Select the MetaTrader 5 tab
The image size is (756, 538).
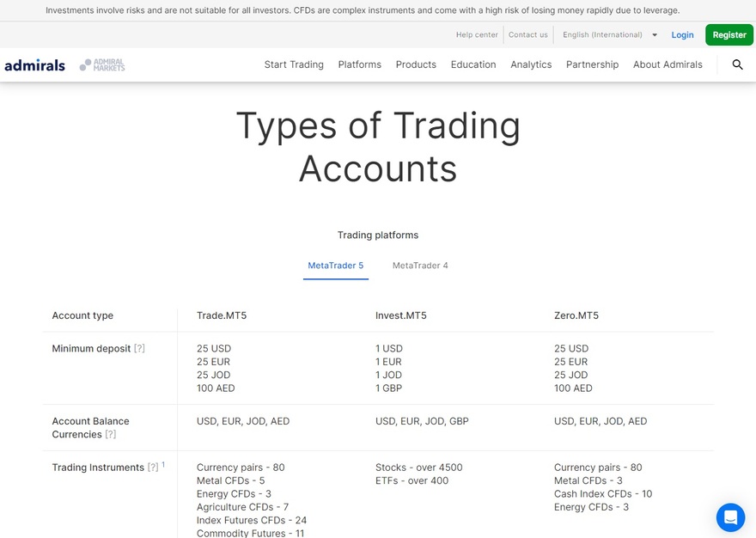(336, 266)
